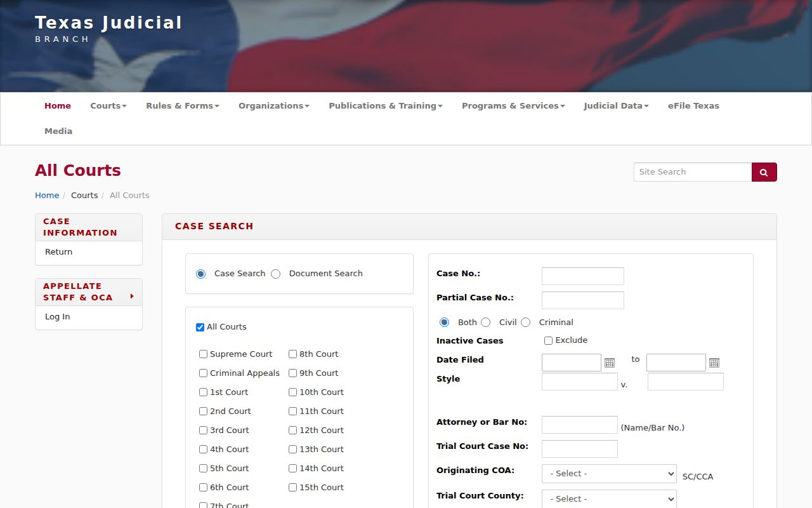
Task: Open the Media nav item
Action: pyautogui.click(x=58, y=131)
